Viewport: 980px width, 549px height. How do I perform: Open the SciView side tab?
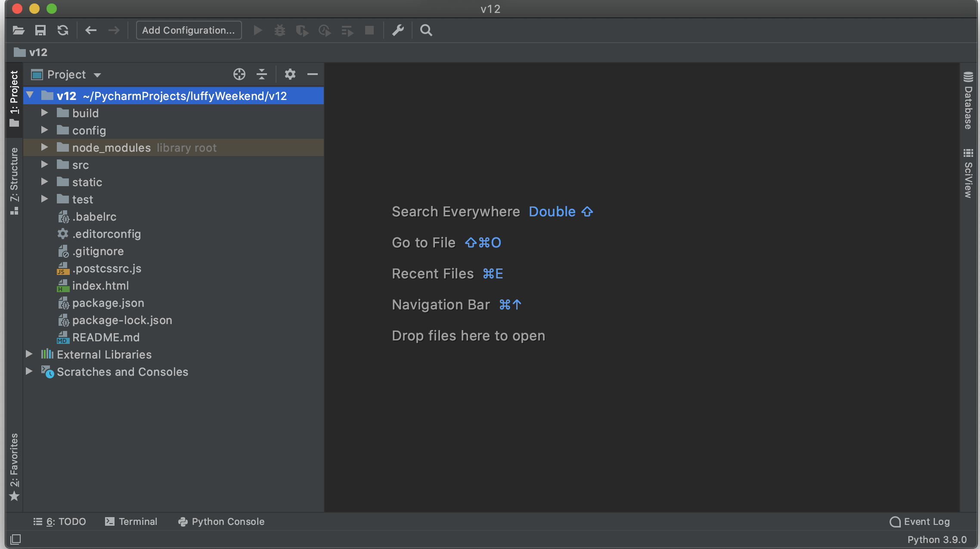968,173
